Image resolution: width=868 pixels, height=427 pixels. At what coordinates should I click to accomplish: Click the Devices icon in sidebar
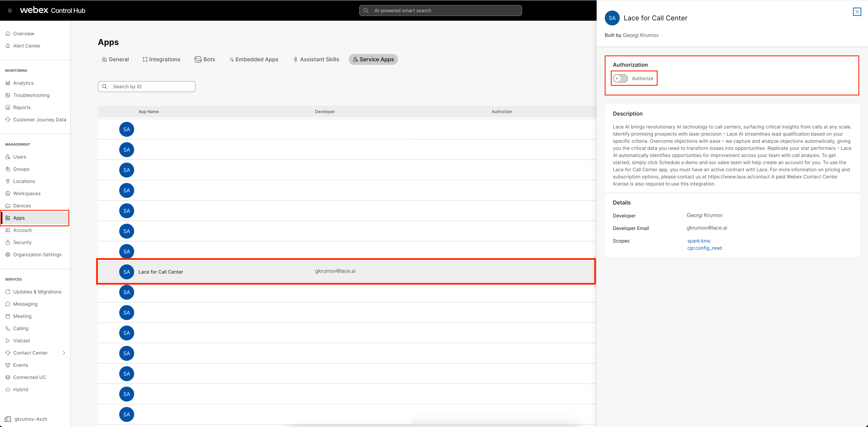pos(8,206)
